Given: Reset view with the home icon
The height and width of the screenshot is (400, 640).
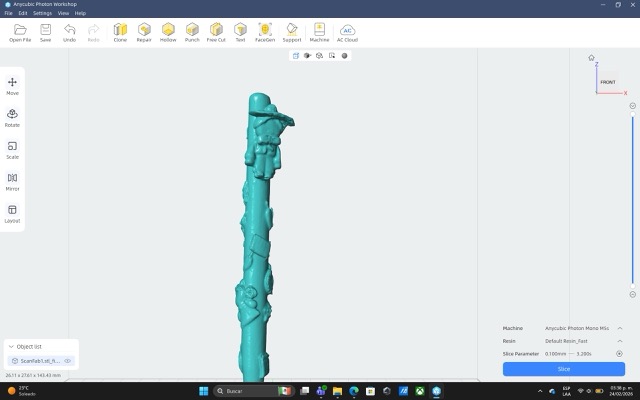Looking at the screenshot, I should [591, 58].
